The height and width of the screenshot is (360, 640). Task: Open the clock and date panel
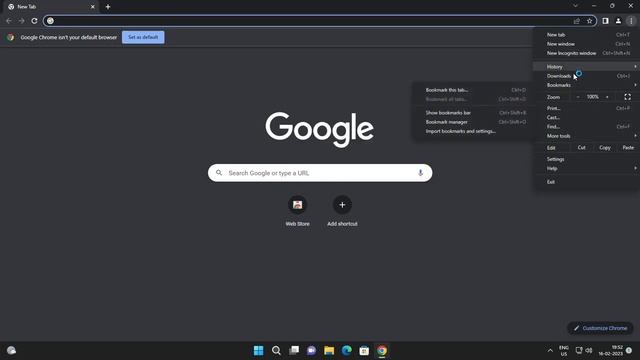pos(611,351)
